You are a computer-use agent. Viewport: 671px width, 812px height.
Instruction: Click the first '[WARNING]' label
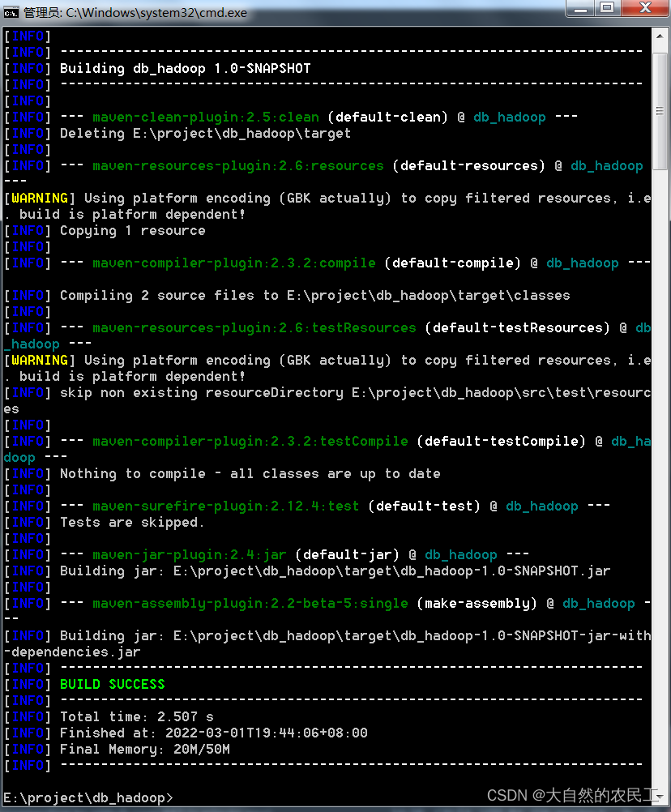(x=40, y=199)
